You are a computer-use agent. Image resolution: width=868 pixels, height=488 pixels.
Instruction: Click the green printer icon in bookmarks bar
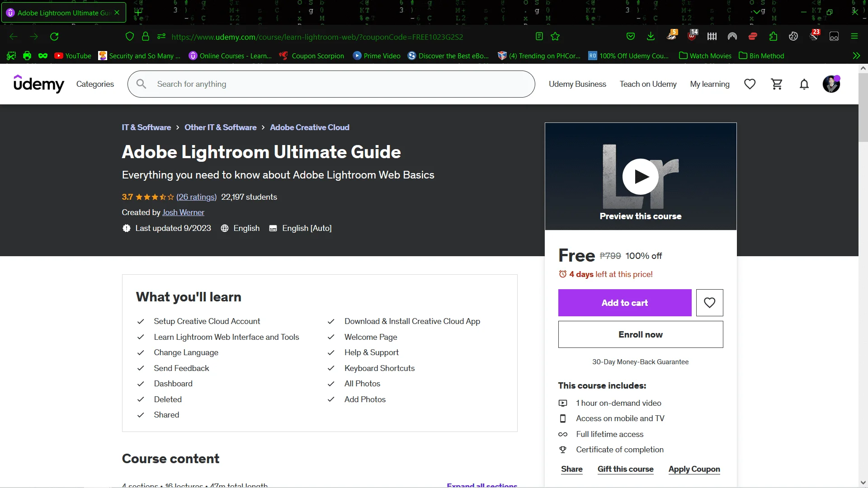pyautogui.click(x=27, y=56)
